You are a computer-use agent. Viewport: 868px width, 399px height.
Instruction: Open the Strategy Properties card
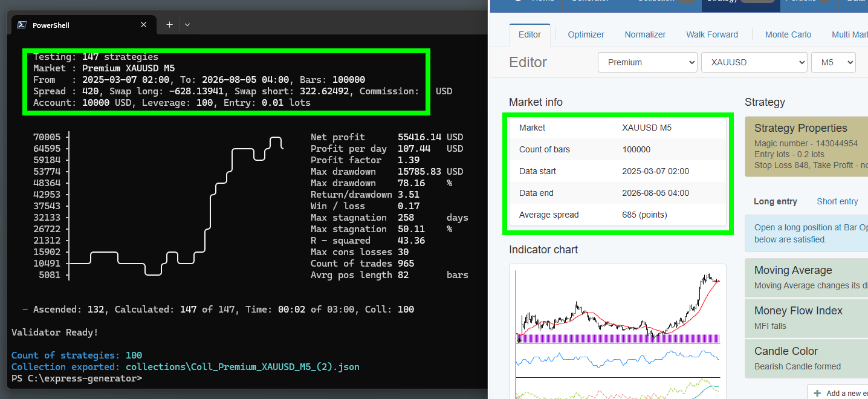point(806,146)
